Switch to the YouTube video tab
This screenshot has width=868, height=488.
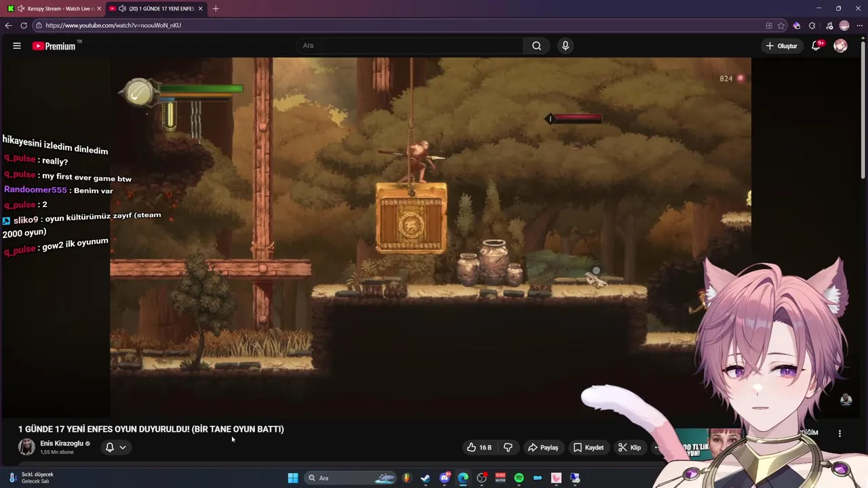[156, 9]
